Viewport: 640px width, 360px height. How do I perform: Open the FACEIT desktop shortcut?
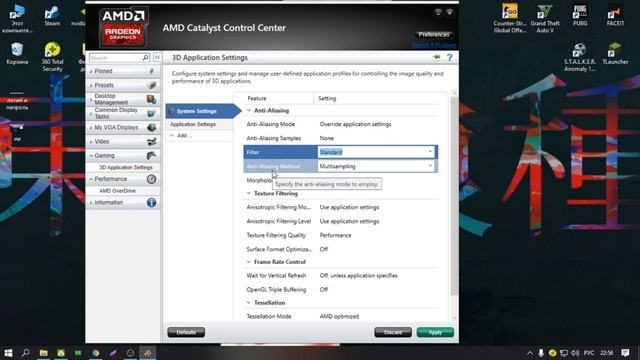click(615, 15)
